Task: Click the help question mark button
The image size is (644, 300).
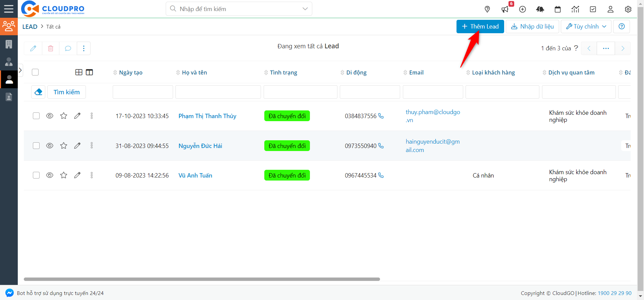Action: (x=622, y=27)
